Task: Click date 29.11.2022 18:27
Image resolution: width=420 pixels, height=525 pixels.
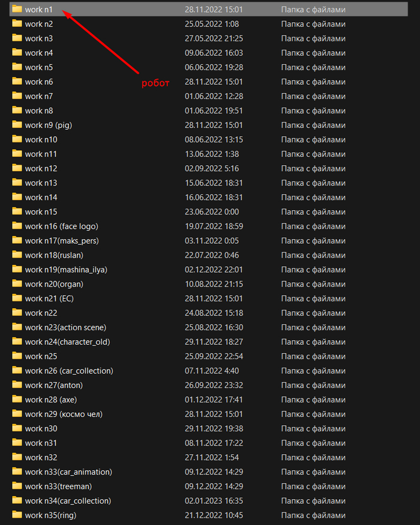Action: [214, 342]
